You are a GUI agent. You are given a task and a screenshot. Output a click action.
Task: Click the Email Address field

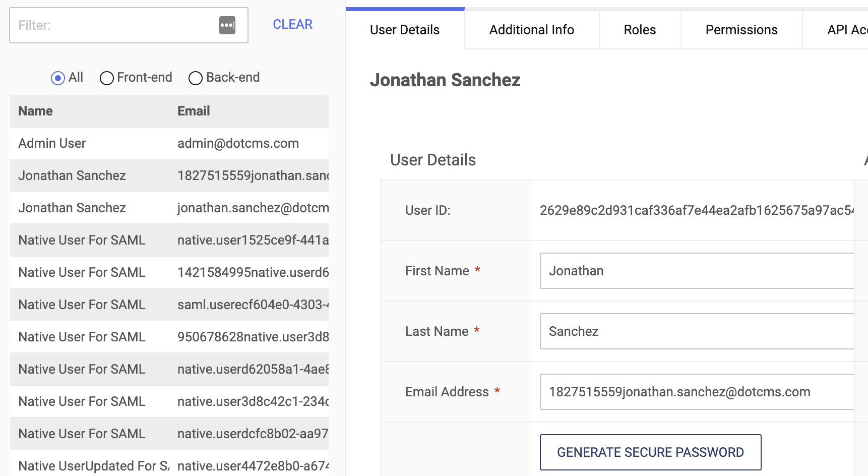point(696,392)
